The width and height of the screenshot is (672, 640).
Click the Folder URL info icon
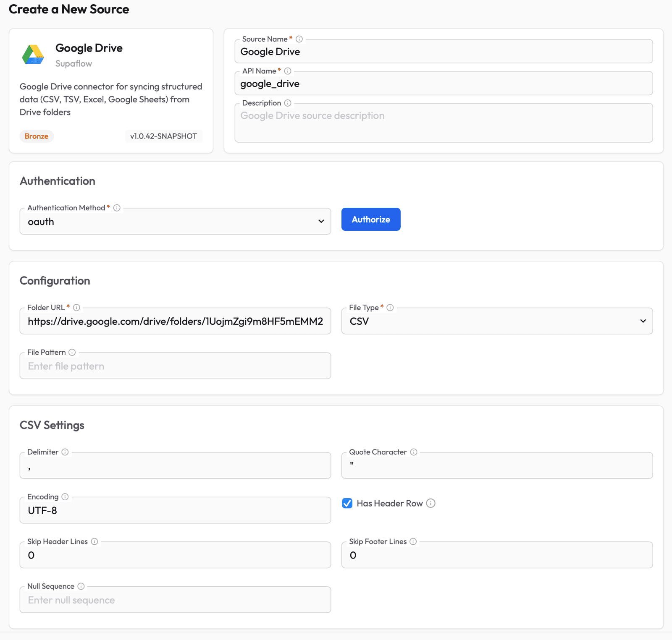[x=76, y=307]
